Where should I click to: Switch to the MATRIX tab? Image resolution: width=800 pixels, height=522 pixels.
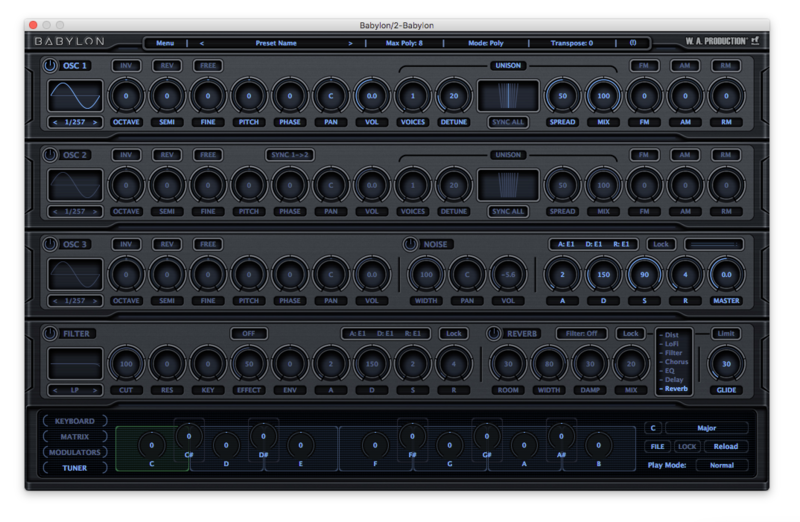(75, 437)
